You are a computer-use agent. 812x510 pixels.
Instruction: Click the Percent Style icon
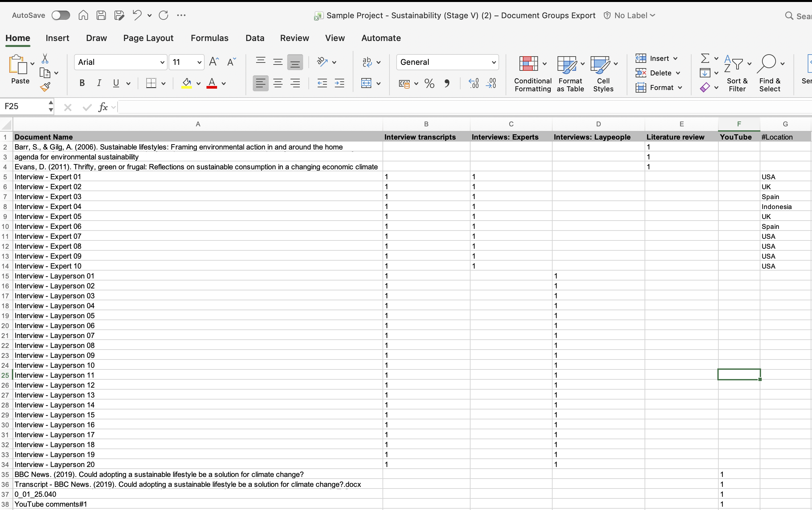pos(429,83)
